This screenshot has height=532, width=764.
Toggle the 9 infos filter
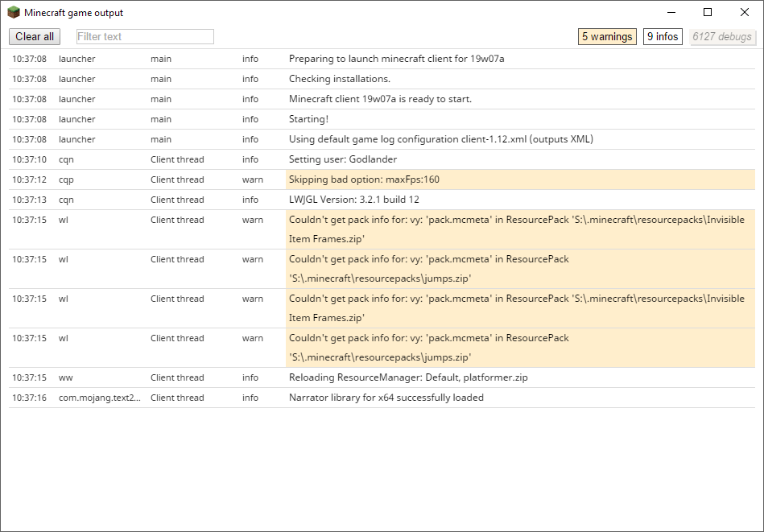(x=663, y=36)
